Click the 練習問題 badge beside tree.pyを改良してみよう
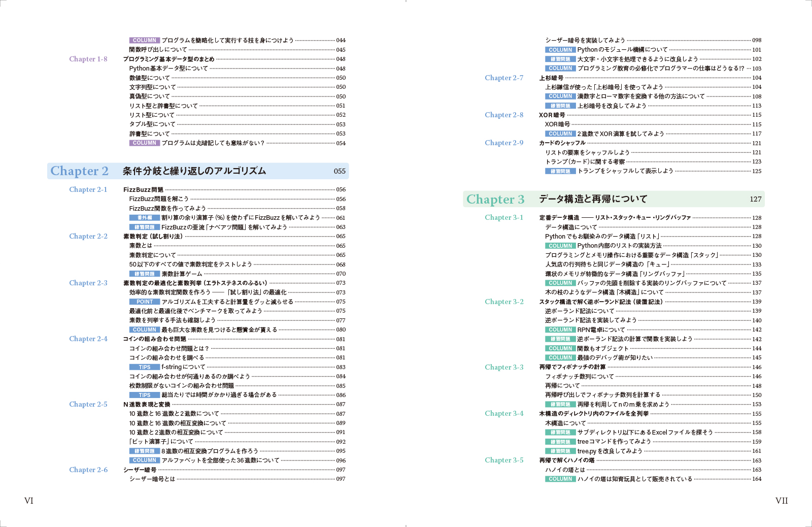This screenshot has width=812, height=527. click(x=560, y=451)
